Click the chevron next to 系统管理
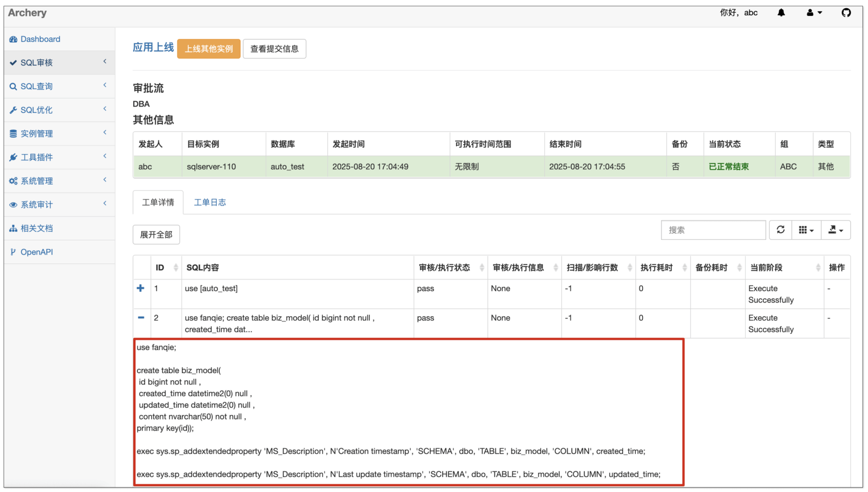The width and height of the screenshot is (868, 492). (105, 179)
